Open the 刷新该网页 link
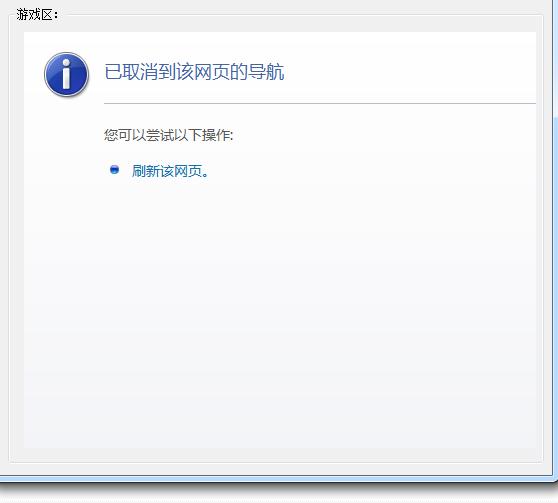This screenshot has width=558, height=503. coord(170,171)
